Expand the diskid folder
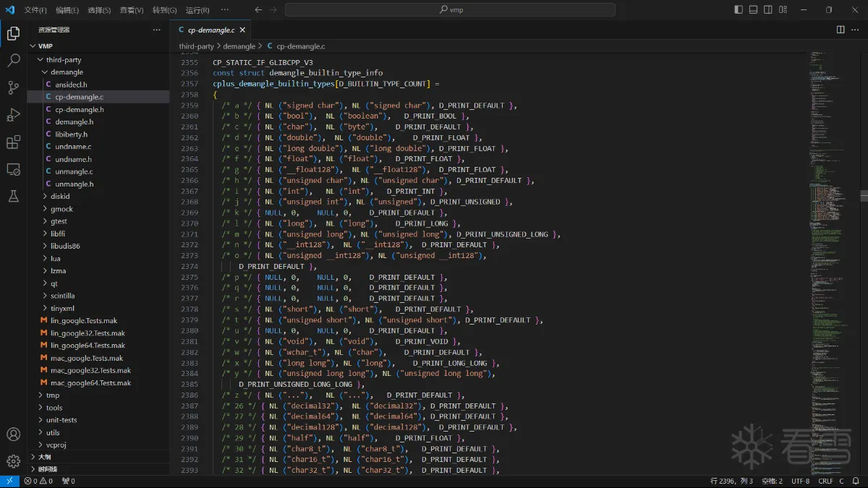This screenshot has width=868, height=488. 60,197
